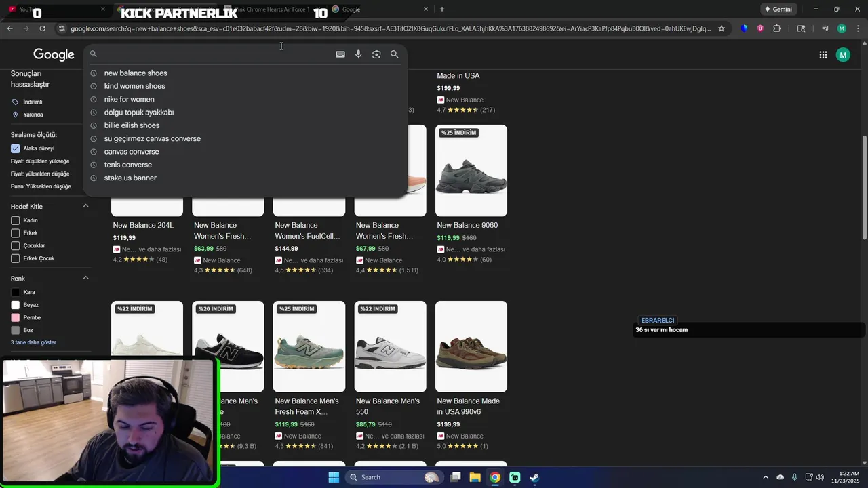Close the active Google tab

click(x=426, y=9)
